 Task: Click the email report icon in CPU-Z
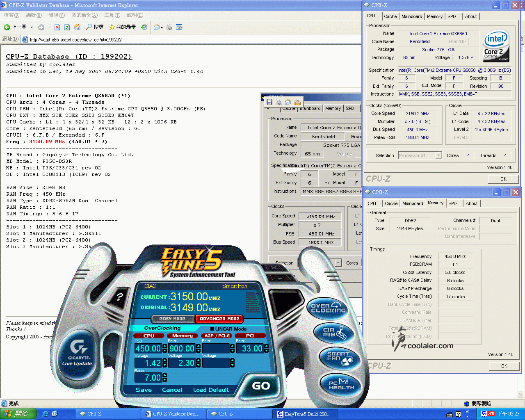tap(288, 102)
